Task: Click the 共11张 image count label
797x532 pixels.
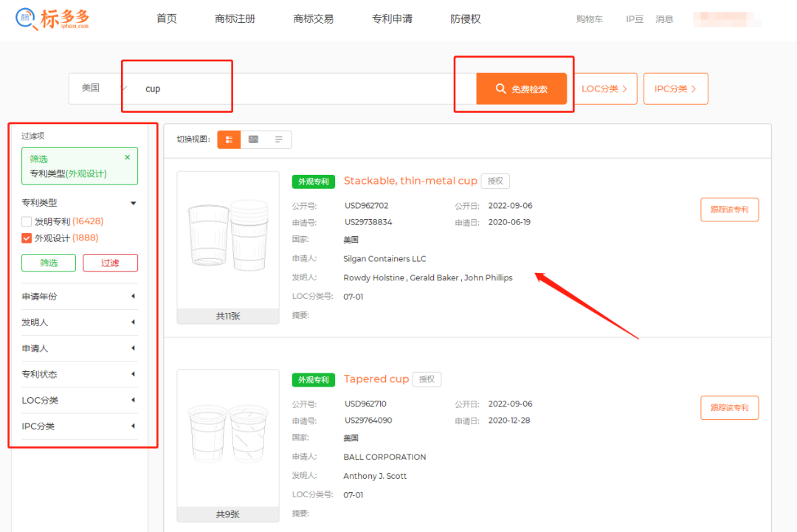Action: [x=228, y=316]
